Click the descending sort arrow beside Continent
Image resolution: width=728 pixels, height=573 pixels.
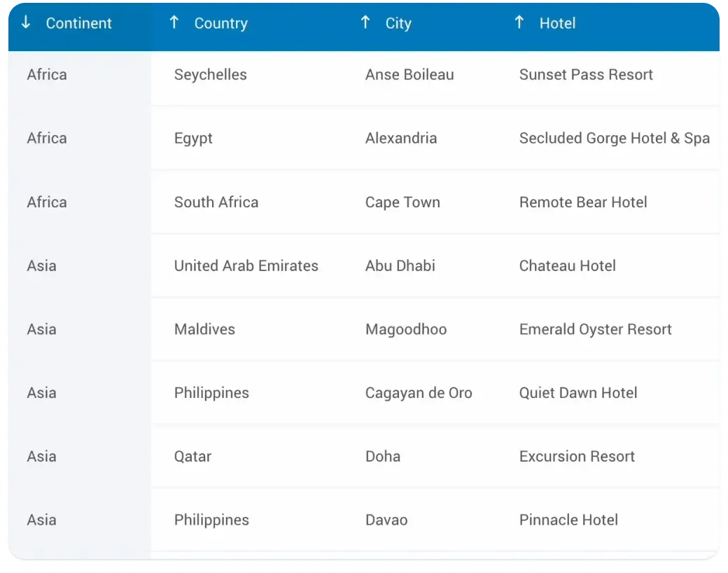27,22
